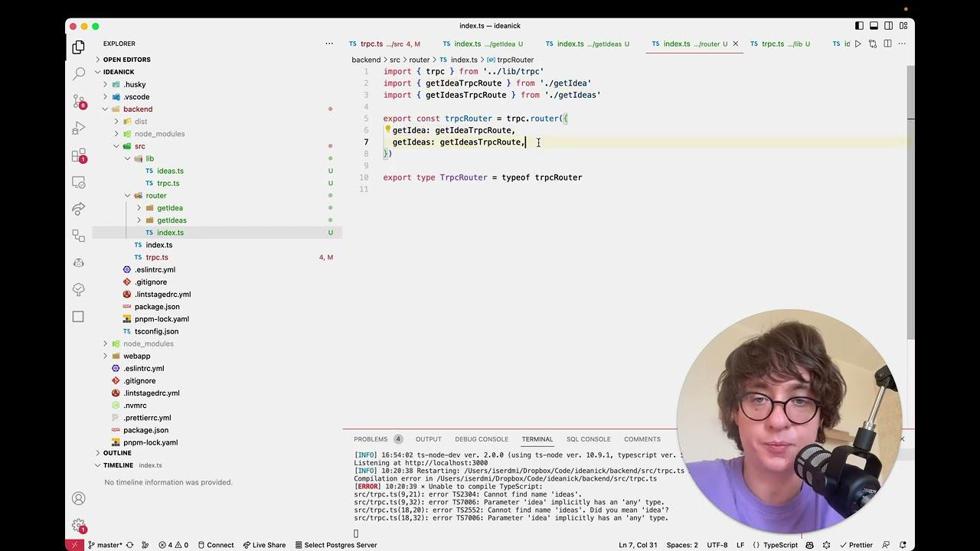The image size is (980, 551).
Task: Open the Remote Explorer view
Action: 78,182
